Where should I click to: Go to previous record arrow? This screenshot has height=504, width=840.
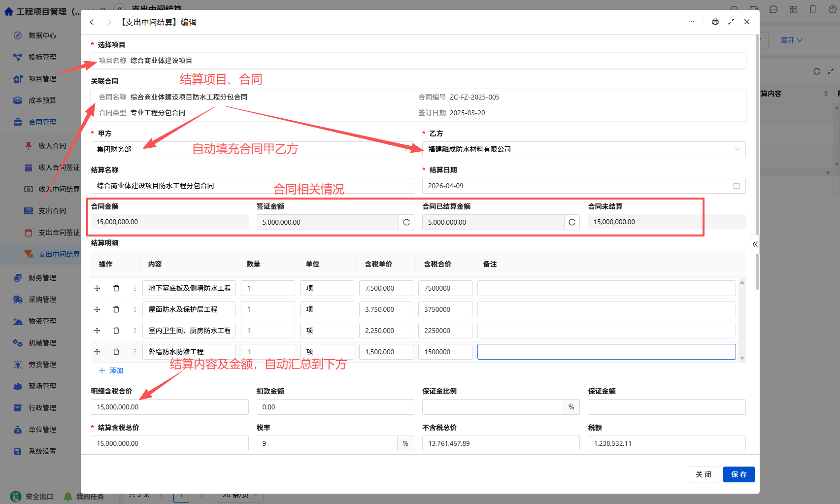92,22
